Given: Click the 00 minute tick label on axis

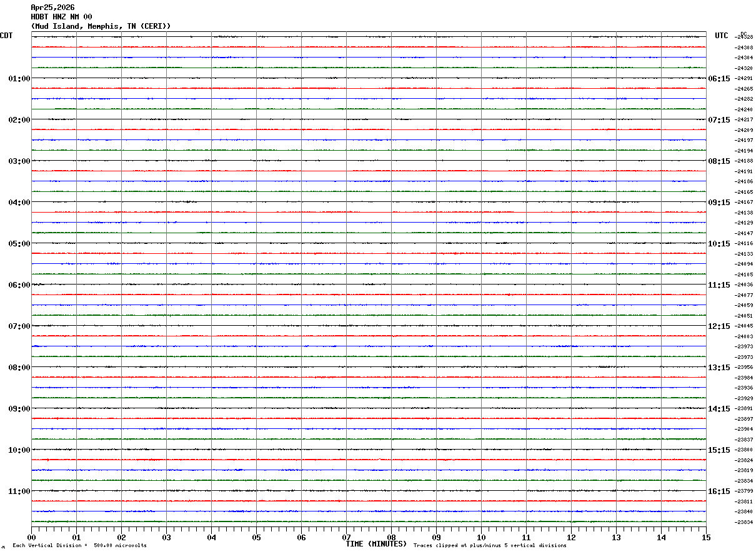Looking at the screenshot, I should click(x=31, y=538).
